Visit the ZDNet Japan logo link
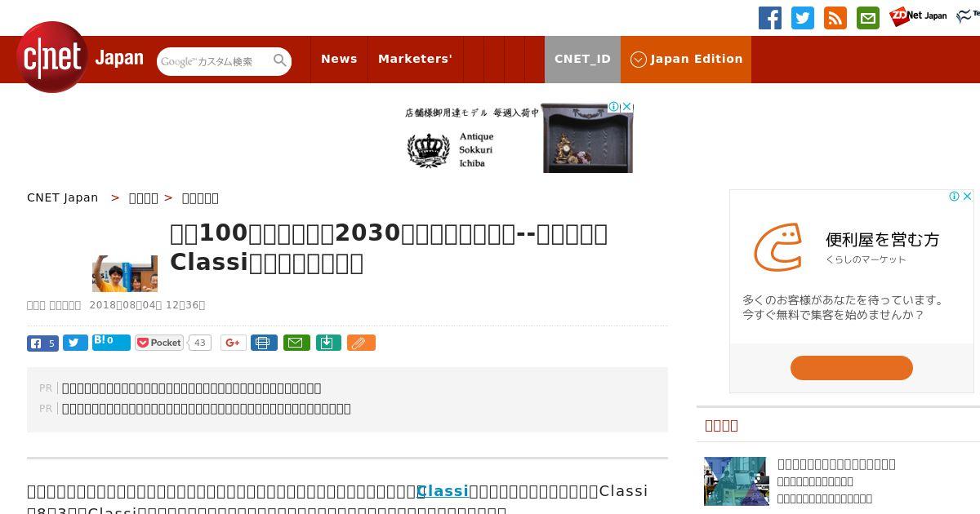Image resolution: width=980 pixels, height=514 pixels. (x=918, y=16)
